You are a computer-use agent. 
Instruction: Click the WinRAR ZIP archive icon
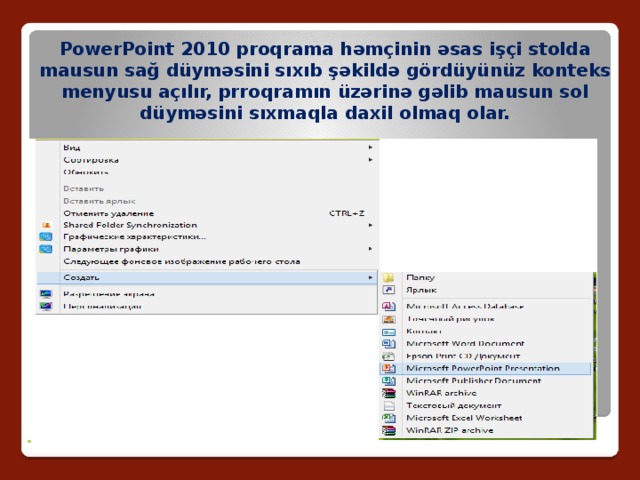[389, 430]
